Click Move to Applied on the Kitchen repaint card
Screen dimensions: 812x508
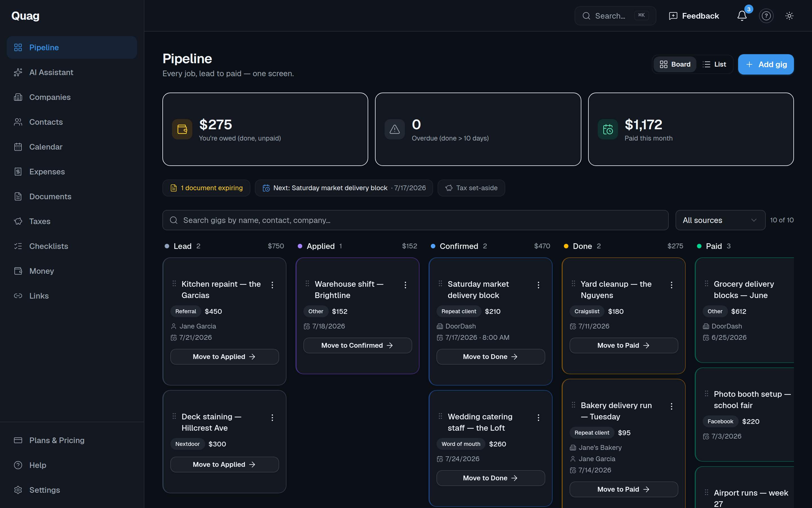pyautogui.click(x=224, y=357)
